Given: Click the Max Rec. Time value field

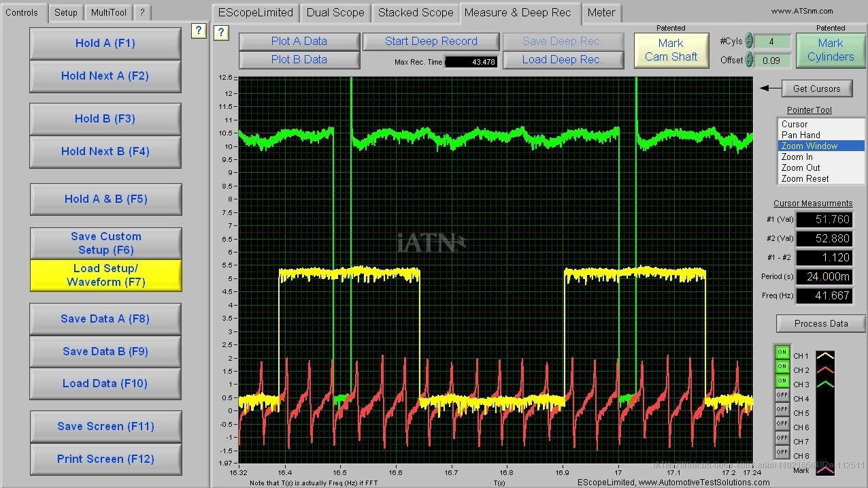Looking at the screenshot, I should pyautogui.click(x=471, y=62).
